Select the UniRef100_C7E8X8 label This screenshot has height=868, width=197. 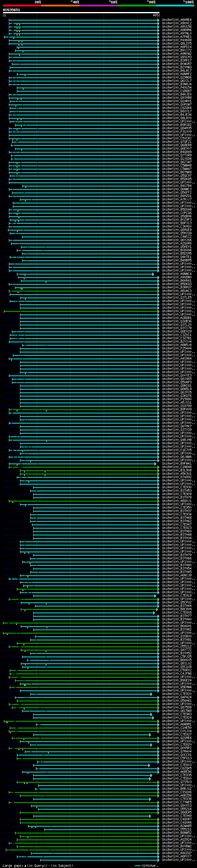coord(176,612)
